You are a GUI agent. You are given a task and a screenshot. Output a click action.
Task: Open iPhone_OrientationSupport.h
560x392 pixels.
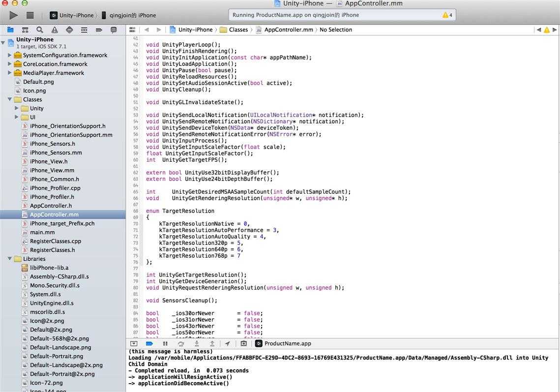(x=67, y=126)
